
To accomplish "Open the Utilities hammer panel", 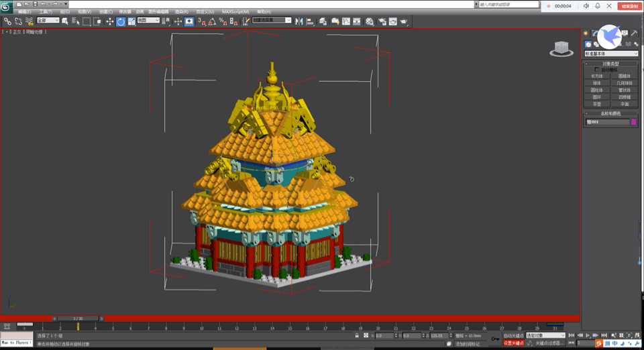I will click(x=634, y=33).
